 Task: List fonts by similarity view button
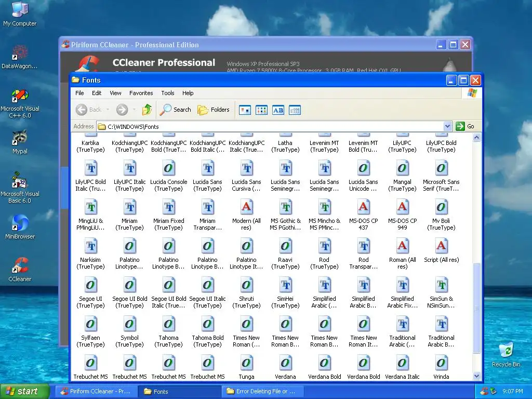click(x=261, y=110)
